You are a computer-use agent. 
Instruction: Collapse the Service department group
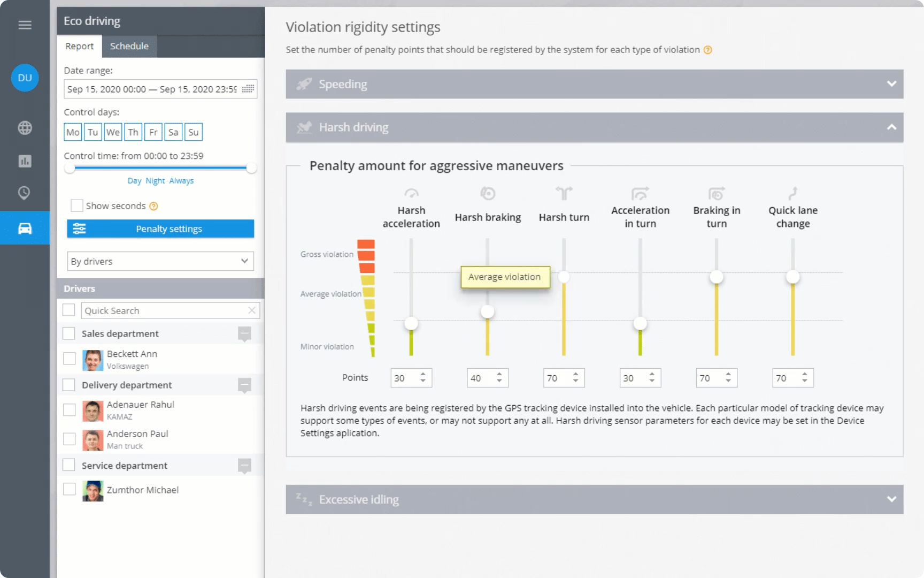click(x=244, y=466)
